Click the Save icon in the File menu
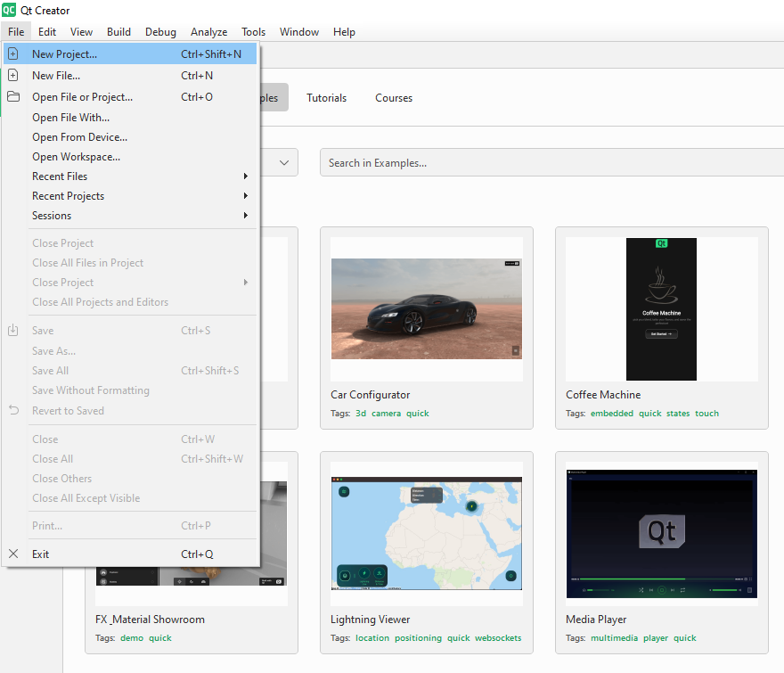The width and height of the screenshot is (784, 673). coord(13,331)
